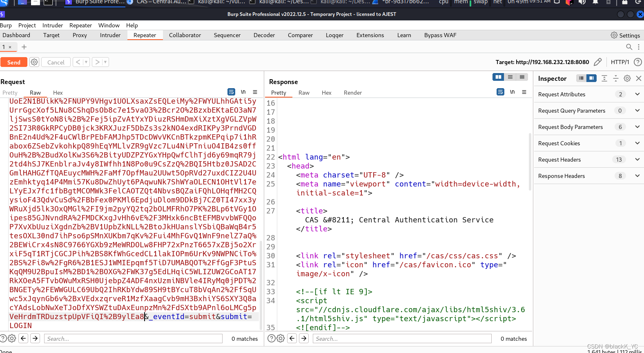Open the notifications bell in system tray
Viewport: 644px width, 353px height.
click(596, 2)
